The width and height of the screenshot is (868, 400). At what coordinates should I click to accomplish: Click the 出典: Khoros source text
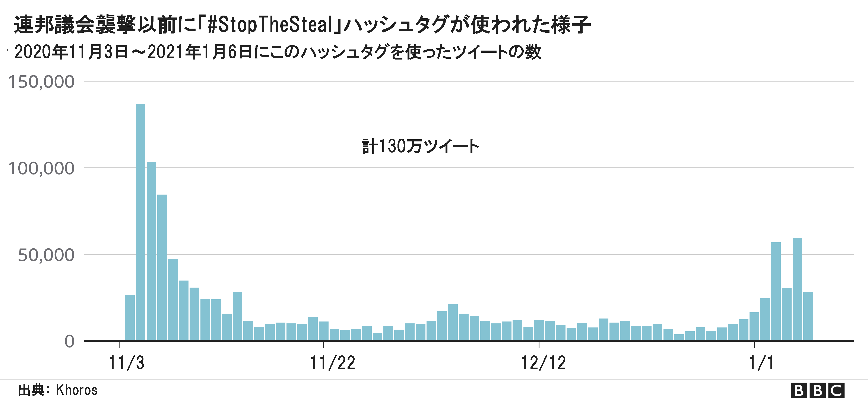[x=58, y=390]
